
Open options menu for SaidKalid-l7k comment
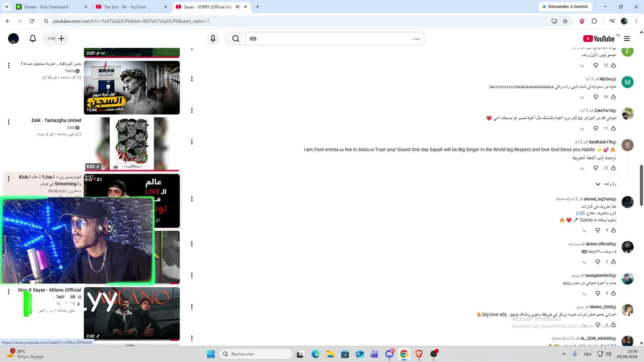pyautogui.click(x=192, y=142)
